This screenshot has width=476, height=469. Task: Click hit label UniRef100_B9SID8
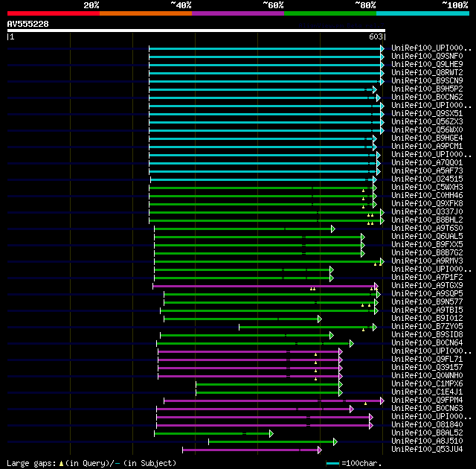[x=427, y=335]
